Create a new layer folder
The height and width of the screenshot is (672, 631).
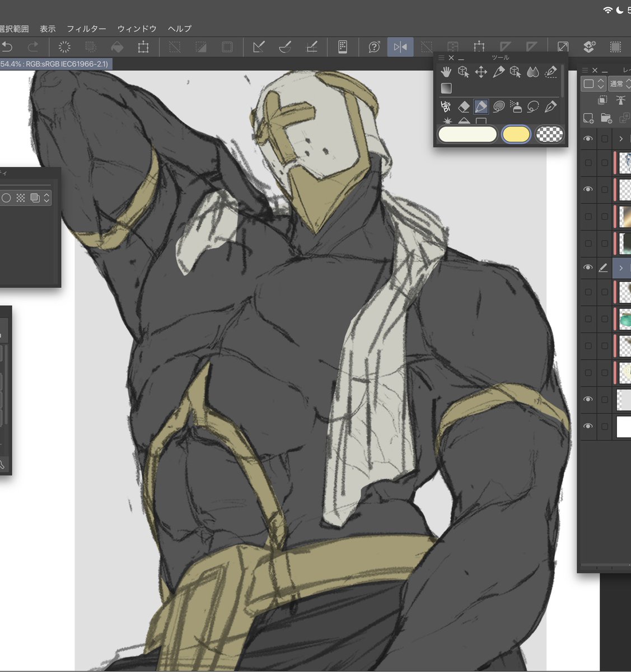point(606,118)
